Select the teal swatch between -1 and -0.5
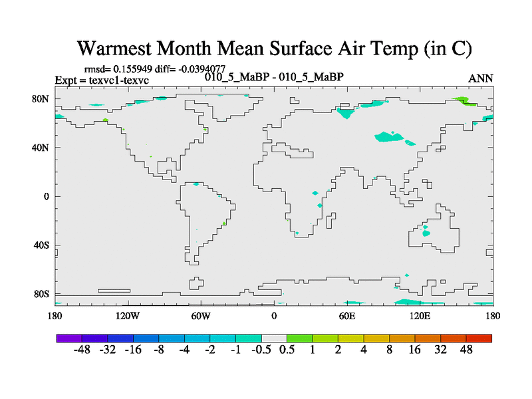 [x=249, y=338]
